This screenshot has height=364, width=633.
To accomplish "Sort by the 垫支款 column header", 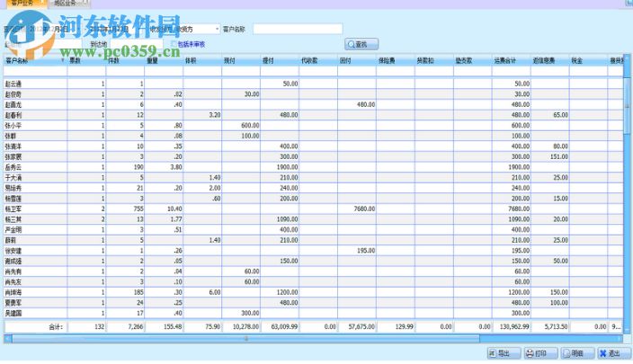I will click(x=473, y=60).
